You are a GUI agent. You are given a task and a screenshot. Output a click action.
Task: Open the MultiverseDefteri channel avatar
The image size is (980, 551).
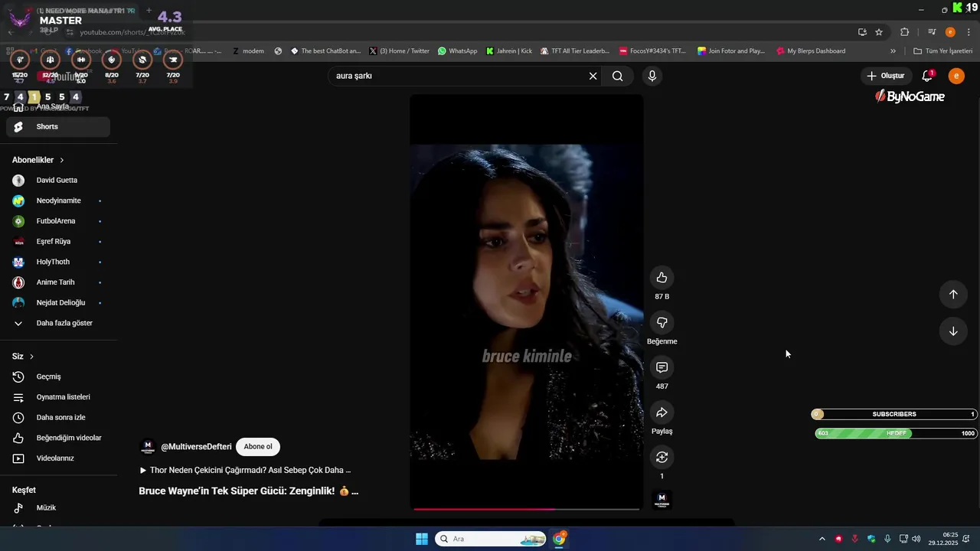pos(148,447)
